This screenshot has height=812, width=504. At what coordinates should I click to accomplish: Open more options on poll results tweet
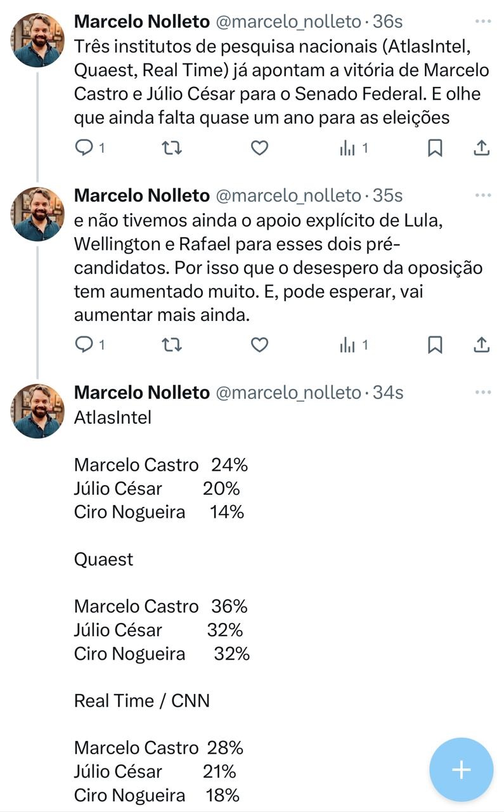[483, 392]
